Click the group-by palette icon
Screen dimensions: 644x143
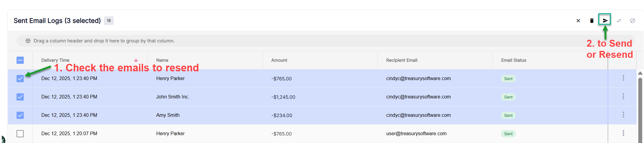coord(28,41)
